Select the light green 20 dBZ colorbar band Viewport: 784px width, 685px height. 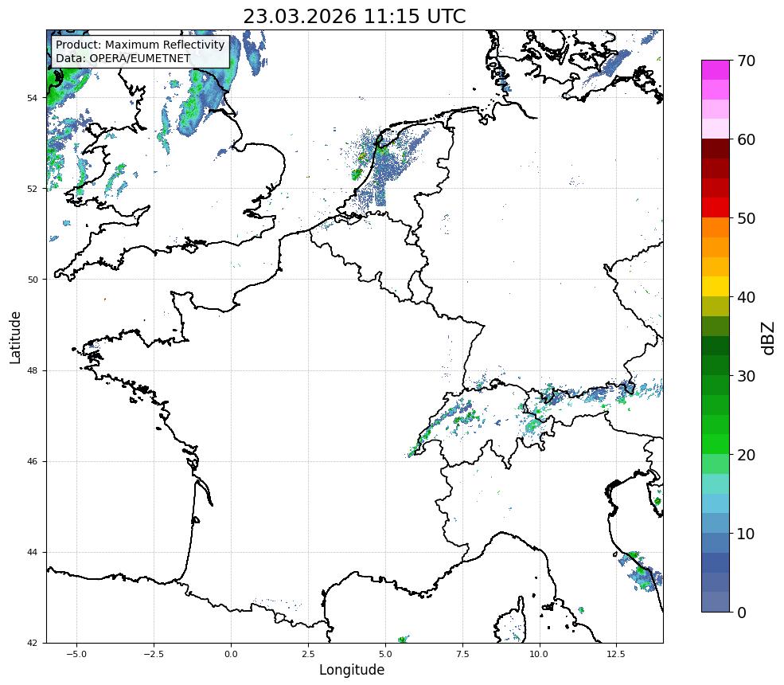point(715,464)
